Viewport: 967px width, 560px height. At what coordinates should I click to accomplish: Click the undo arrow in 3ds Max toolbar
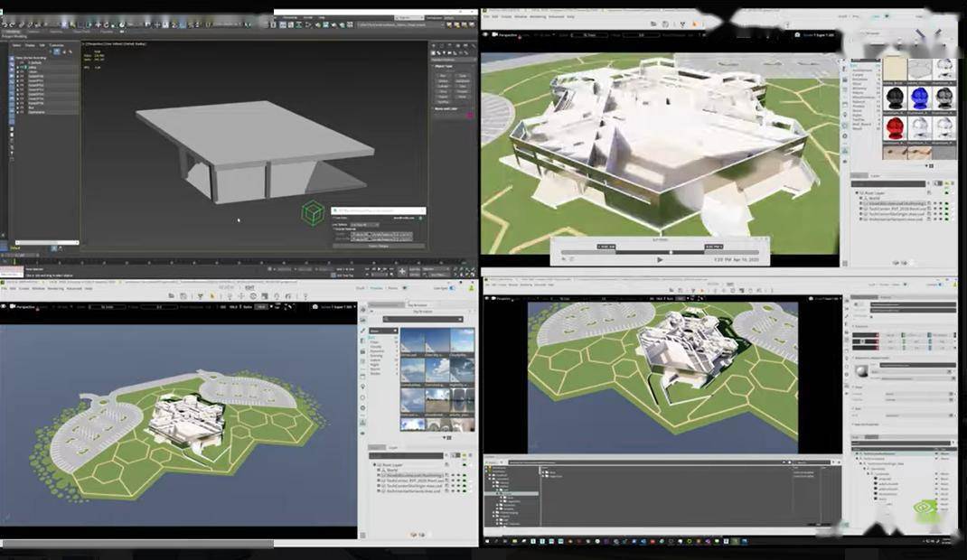7,25
